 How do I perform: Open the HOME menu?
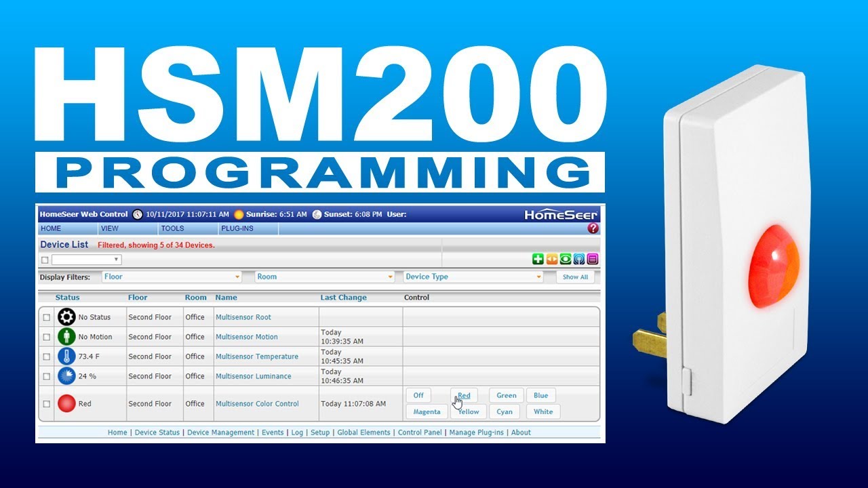[51, 228]
